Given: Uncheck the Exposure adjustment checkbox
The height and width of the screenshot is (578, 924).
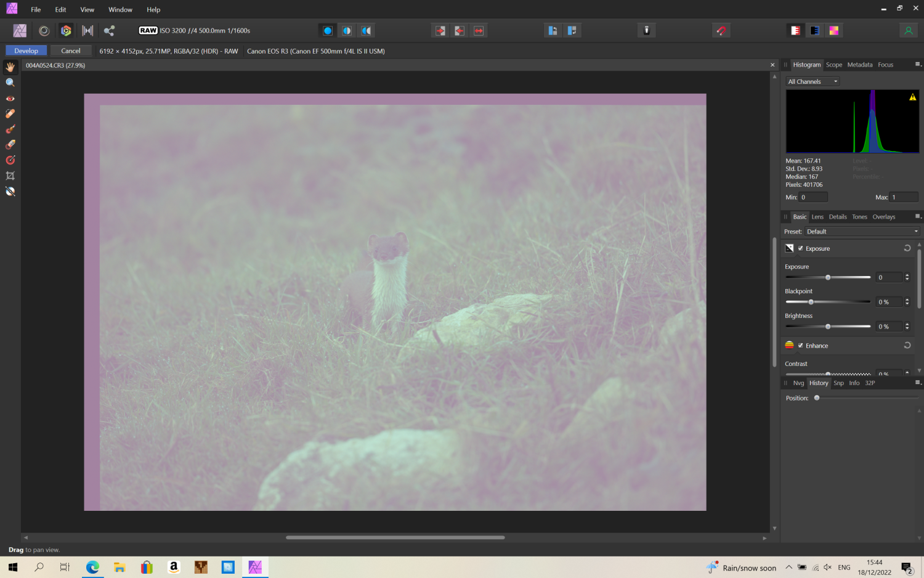Looking at the screenshot, I should coord(800,248).
